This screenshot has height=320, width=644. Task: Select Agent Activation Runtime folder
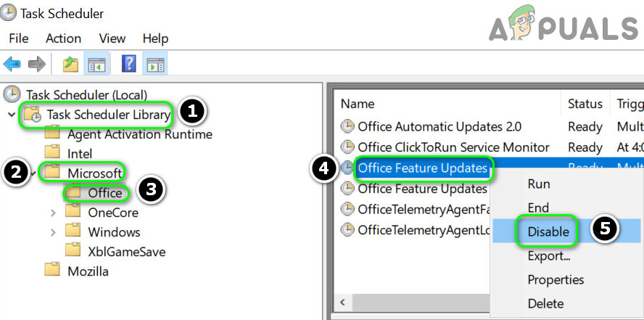[x=140, y=134]
